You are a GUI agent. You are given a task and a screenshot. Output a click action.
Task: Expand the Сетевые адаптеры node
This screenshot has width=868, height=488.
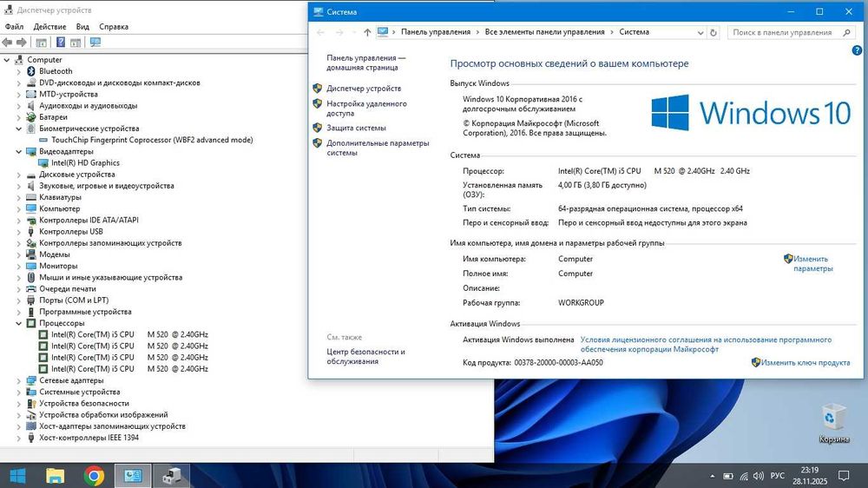point(19,380)
